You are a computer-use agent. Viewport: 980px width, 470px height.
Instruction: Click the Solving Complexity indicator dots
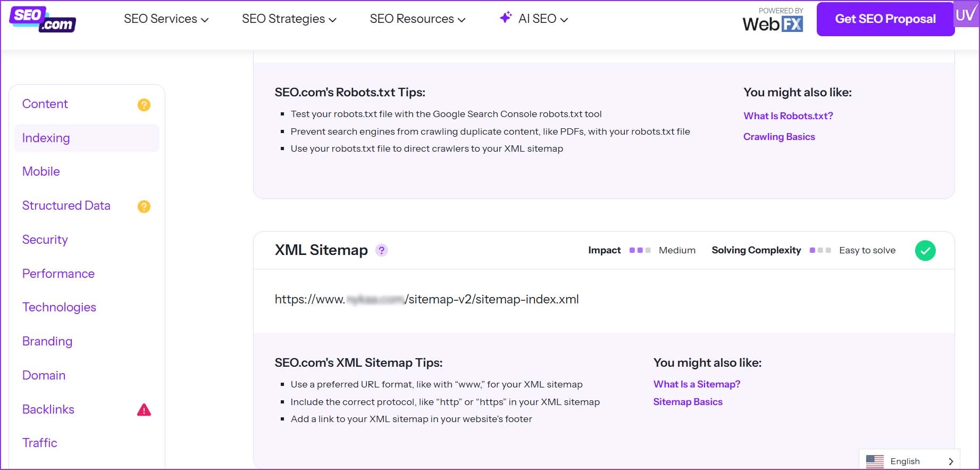click(x=820, y=250)
